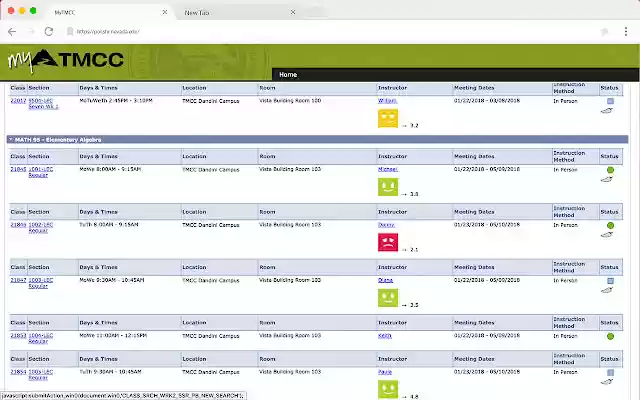Go back with the browser back arrow

(12, 31)
